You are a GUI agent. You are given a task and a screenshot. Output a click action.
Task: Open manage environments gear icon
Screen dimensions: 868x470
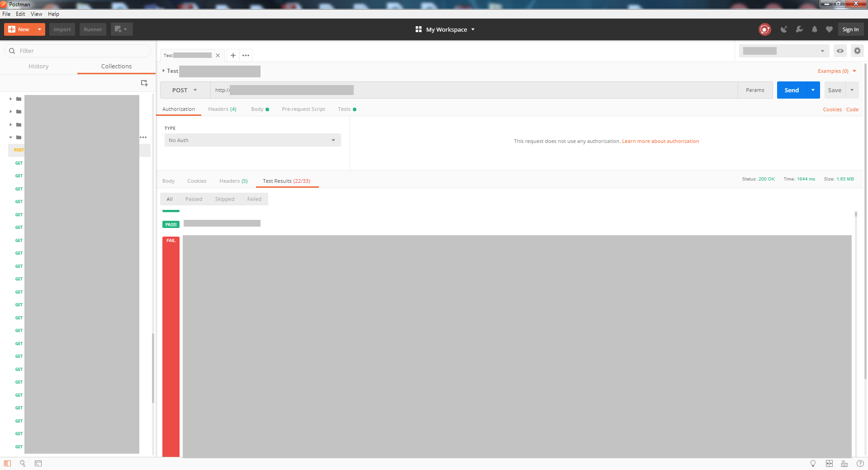pos(857,51)
